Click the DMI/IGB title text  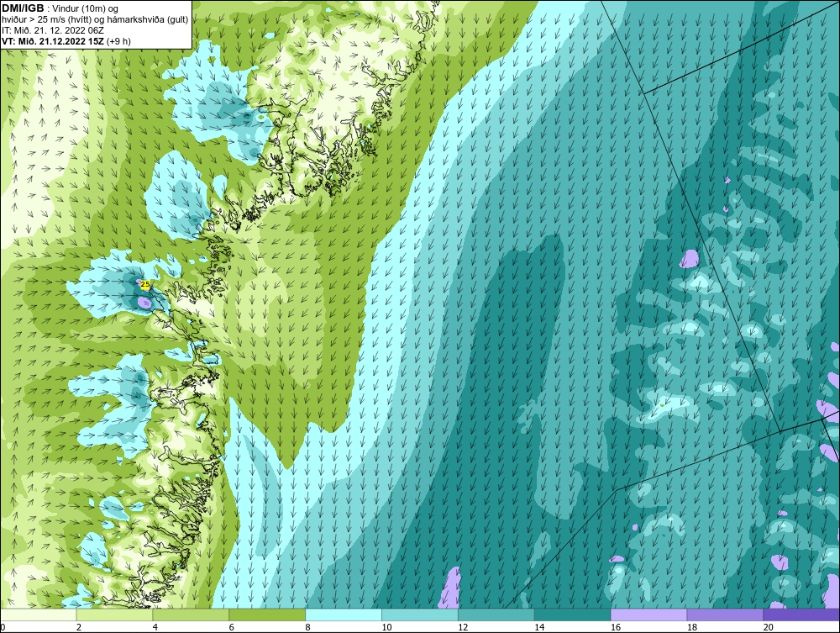[x=23, y=8]
